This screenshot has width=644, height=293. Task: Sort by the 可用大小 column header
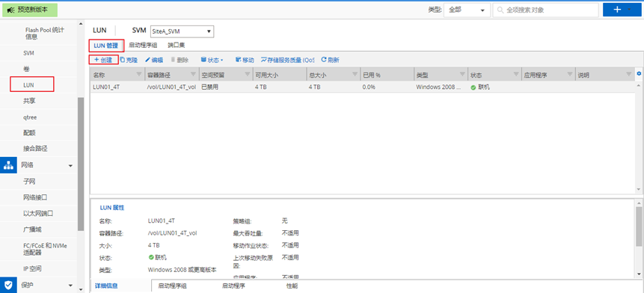(x=266, y=75)
